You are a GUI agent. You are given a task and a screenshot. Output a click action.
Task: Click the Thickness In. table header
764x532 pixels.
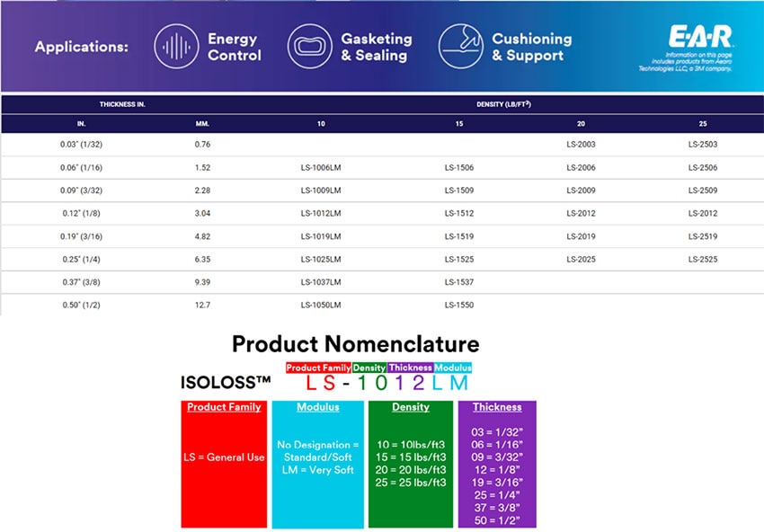click(x=122, y=104)
